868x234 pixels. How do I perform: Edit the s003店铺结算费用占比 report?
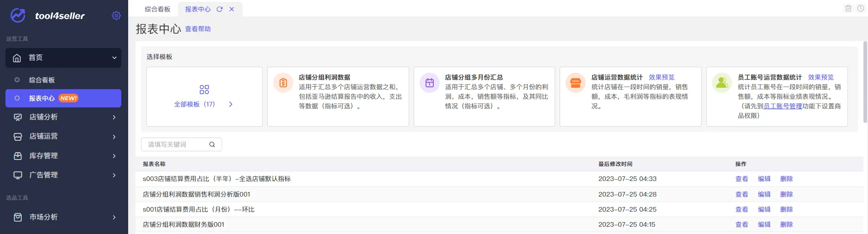764,179
